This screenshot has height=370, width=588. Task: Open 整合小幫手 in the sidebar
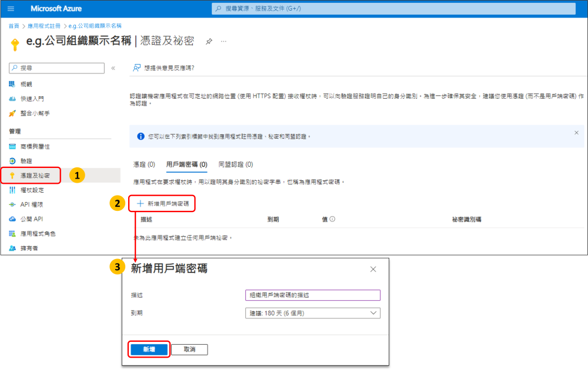coord(35,113)
